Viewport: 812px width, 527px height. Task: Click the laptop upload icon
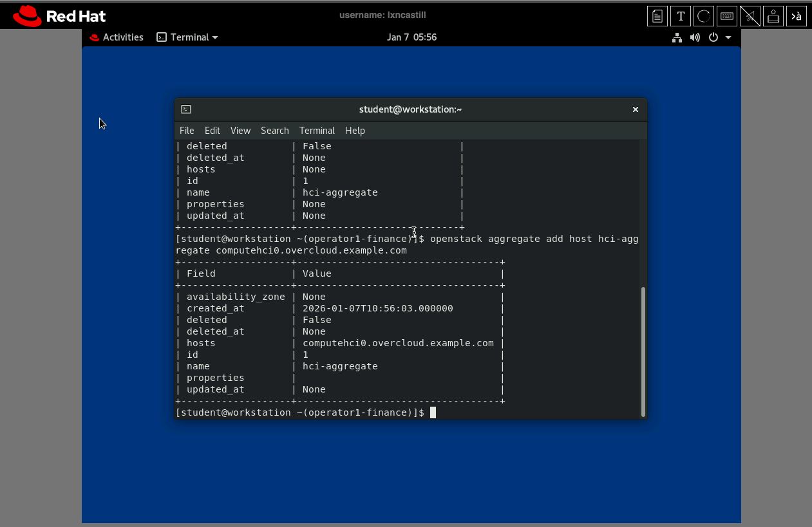coord(773,16)
